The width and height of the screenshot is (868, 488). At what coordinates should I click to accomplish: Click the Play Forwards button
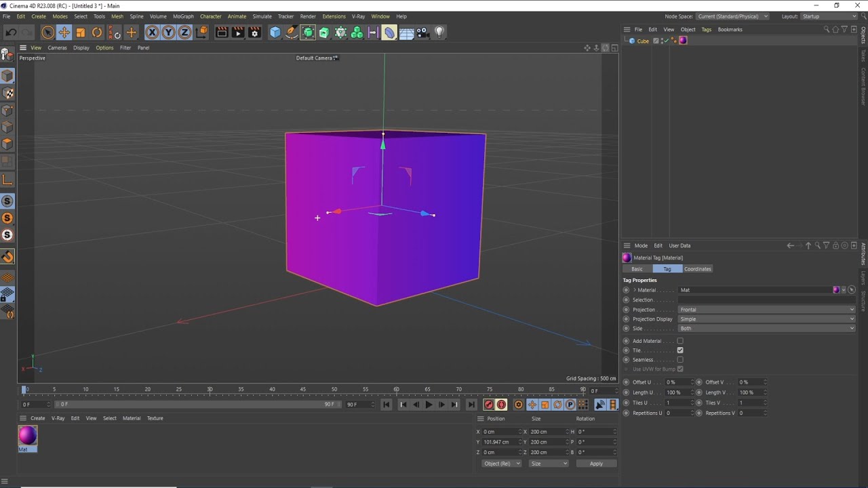[x=429, y=405]
